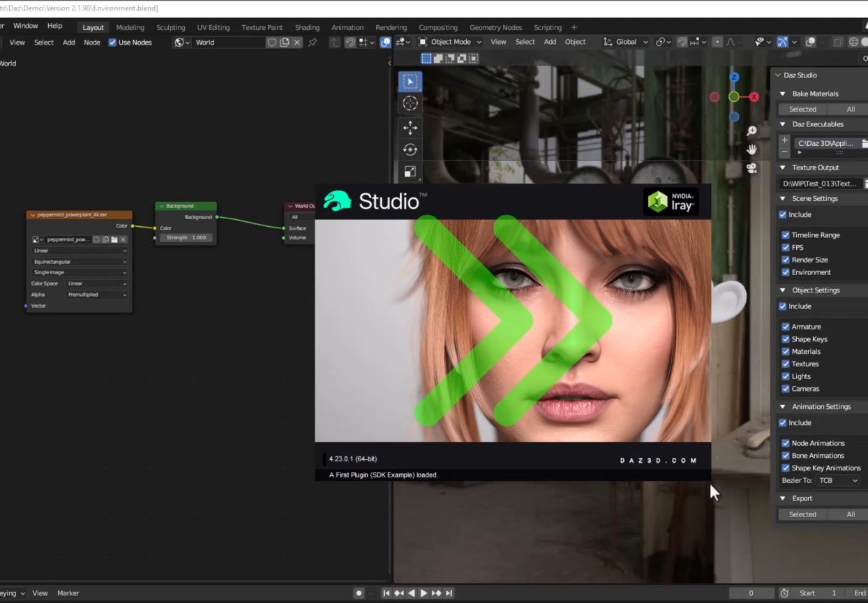Open the Geometry Nodes workspace tab
The height and width of the screenshot is (603, 868).
click(x=495, y=28)
